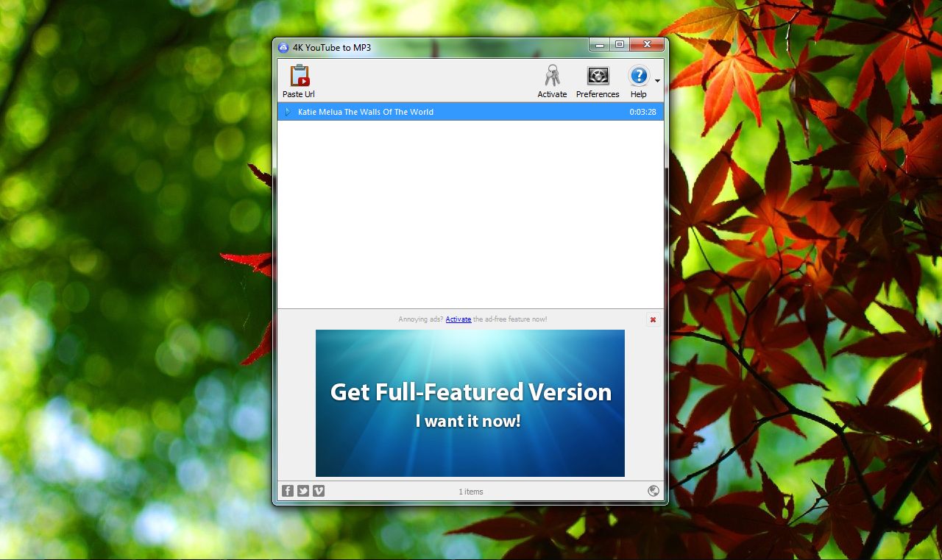Click the Paste Url toolbar button
The image size is (942, 560).
click(x=299, y=81)
